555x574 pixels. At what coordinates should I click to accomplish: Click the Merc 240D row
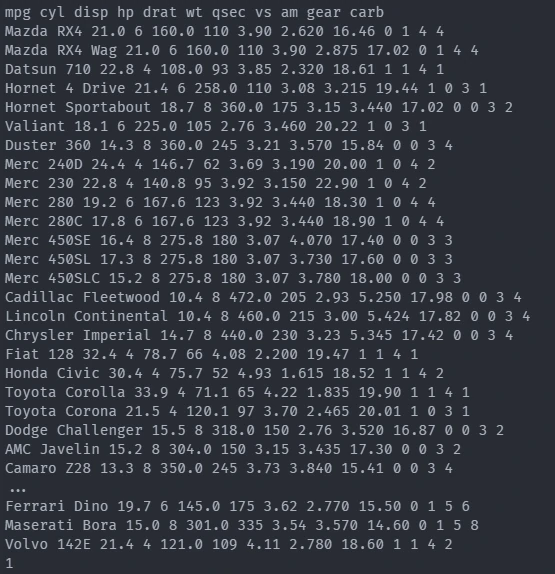[220, 165]
